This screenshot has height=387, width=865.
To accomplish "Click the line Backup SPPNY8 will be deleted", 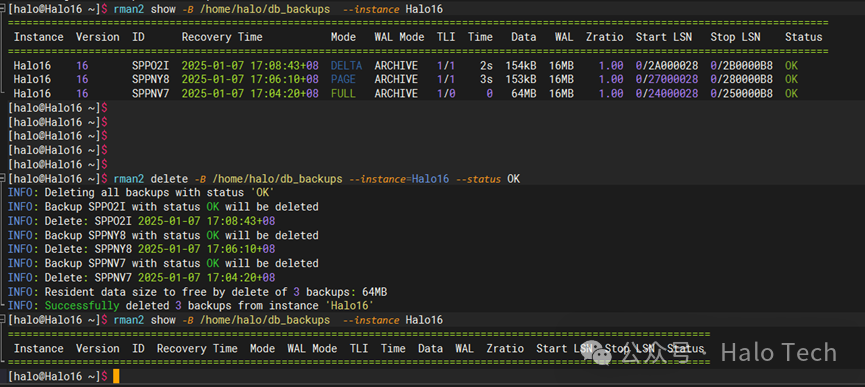I will [163, 235].
